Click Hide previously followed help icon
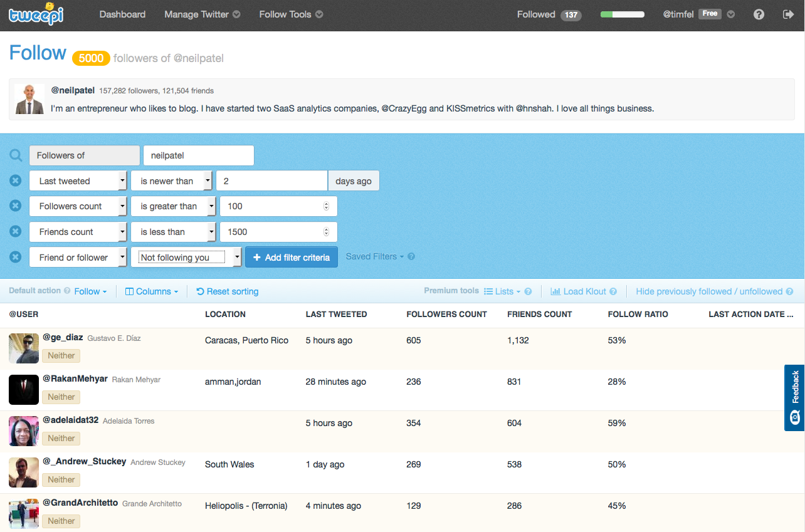805x532 pixels. click(790, 291)
